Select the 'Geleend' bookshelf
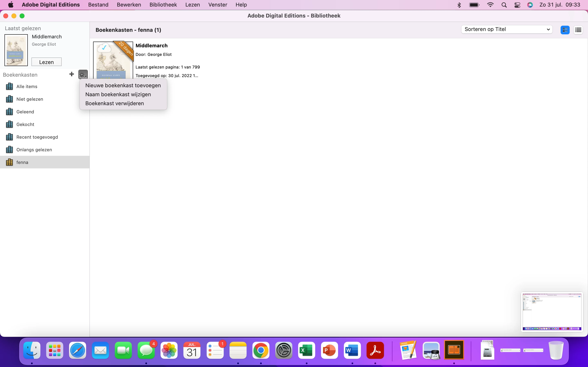 pyautogui.click(x=25, y=112)
